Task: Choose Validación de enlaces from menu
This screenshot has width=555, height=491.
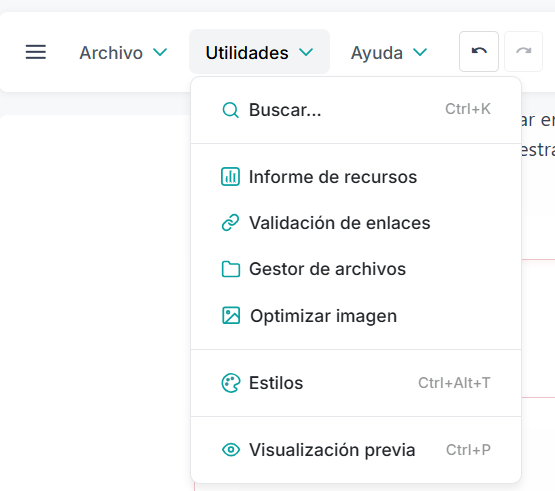Action: pyautogui.click(x=356, y=223)
